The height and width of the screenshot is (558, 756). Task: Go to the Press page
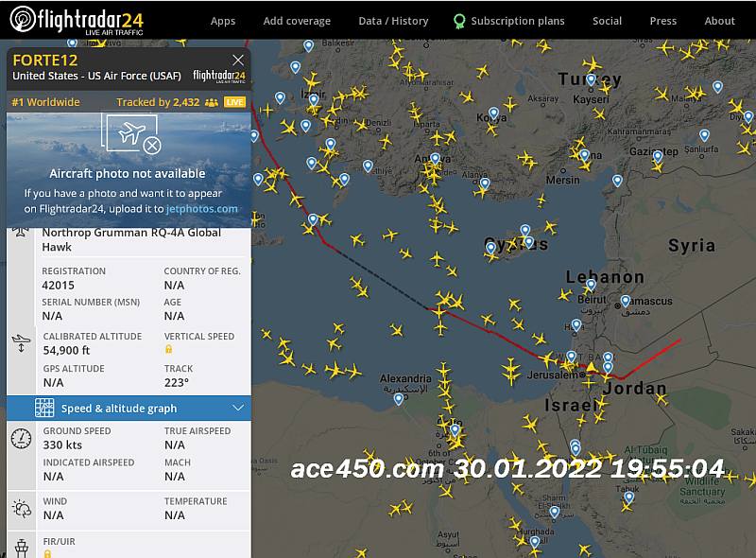tap(663, 21)
